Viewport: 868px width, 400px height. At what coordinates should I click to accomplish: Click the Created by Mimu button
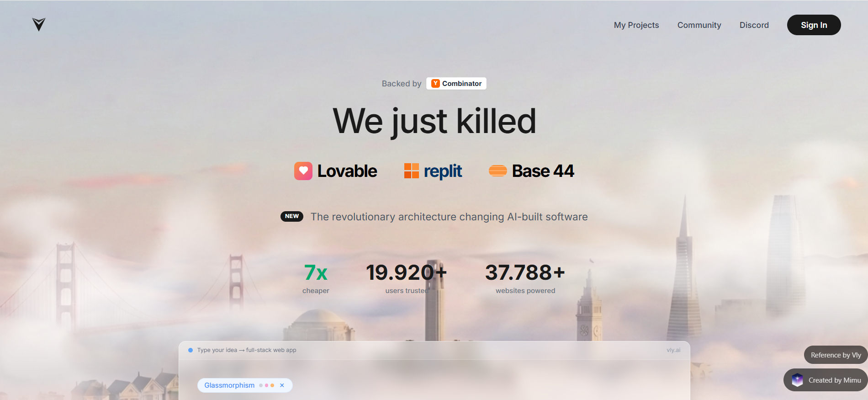[826, 380]
